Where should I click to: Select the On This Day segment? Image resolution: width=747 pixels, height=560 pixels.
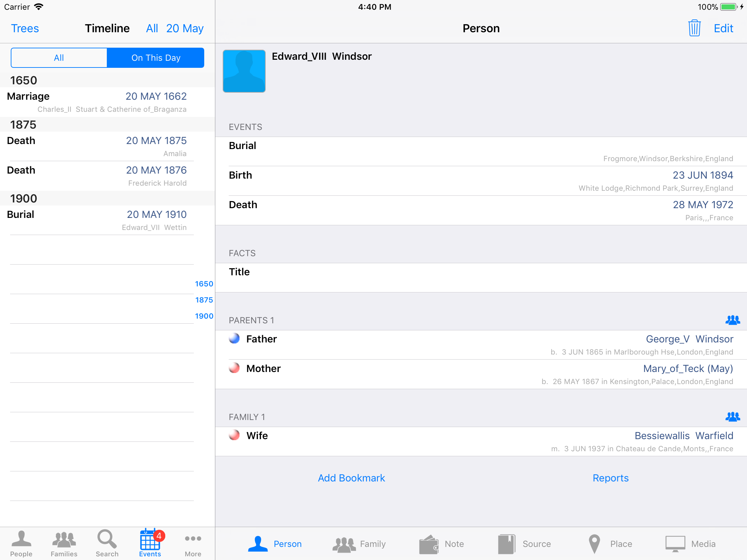pyautogui.click(x=156, y=58)
